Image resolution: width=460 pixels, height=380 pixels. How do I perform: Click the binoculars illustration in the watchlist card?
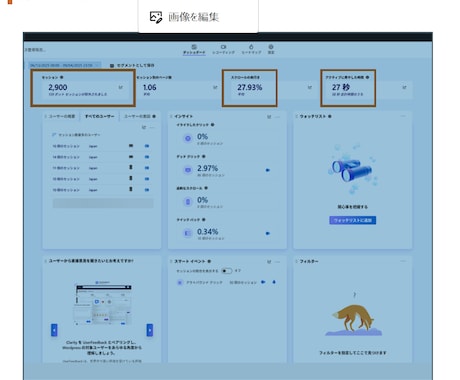[x=352, y=169]
